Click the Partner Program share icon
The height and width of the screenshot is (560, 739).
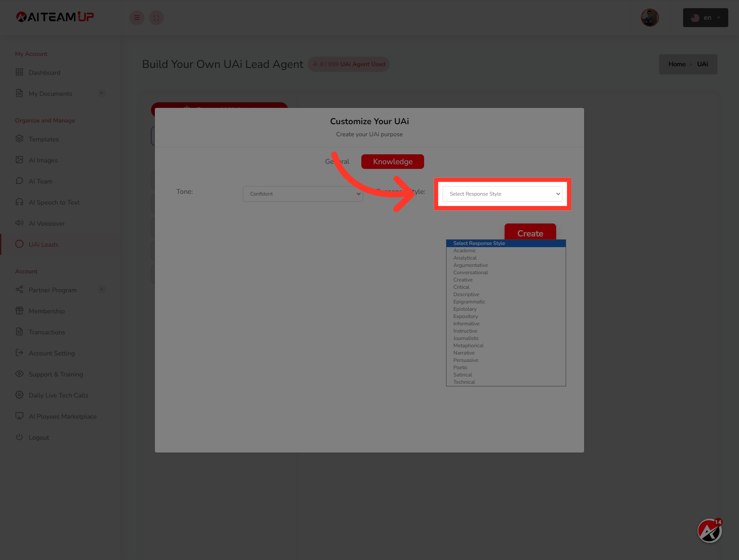point(19,290)
